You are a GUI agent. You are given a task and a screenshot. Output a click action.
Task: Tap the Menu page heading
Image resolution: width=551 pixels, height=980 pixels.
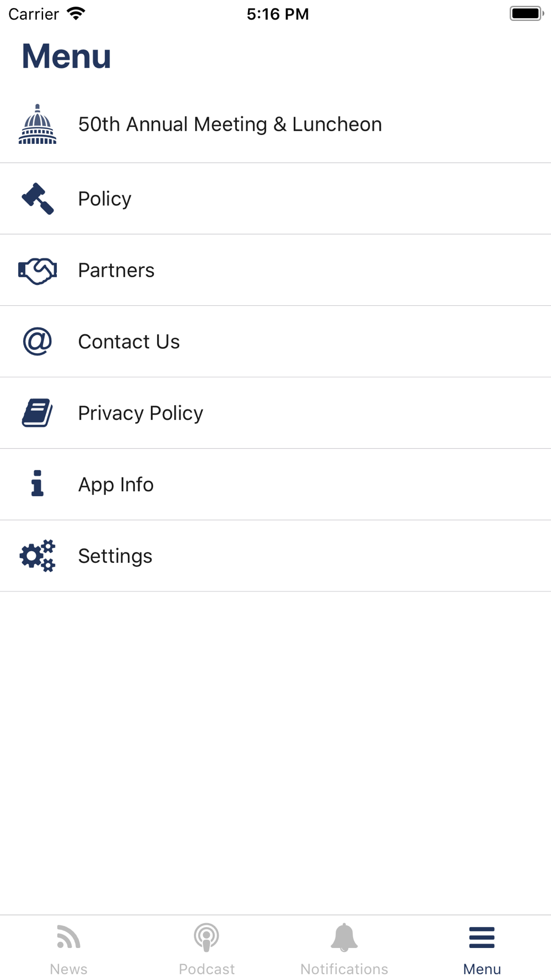click(66, 56)
